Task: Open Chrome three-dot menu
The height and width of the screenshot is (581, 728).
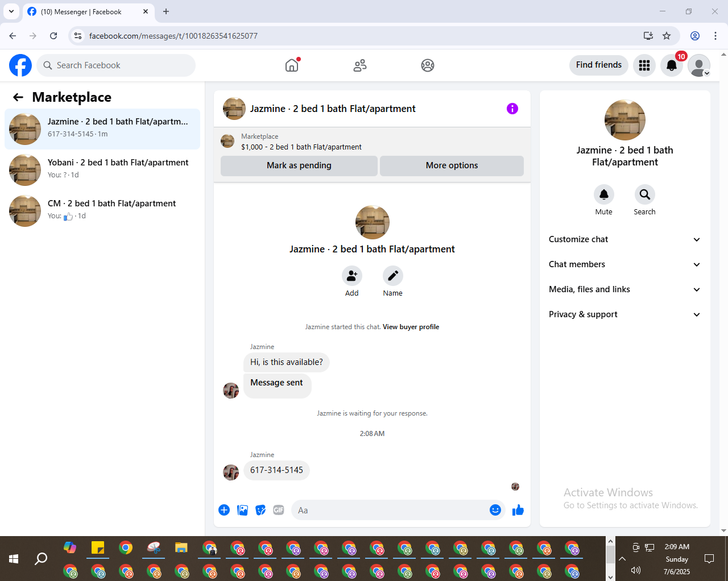Action: (715, 36)
